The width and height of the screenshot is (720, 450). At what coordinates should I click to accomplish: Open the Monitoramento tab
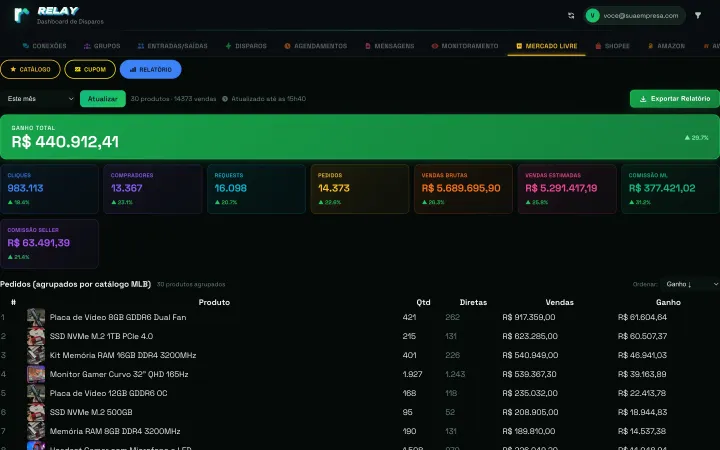pos(465,46)
